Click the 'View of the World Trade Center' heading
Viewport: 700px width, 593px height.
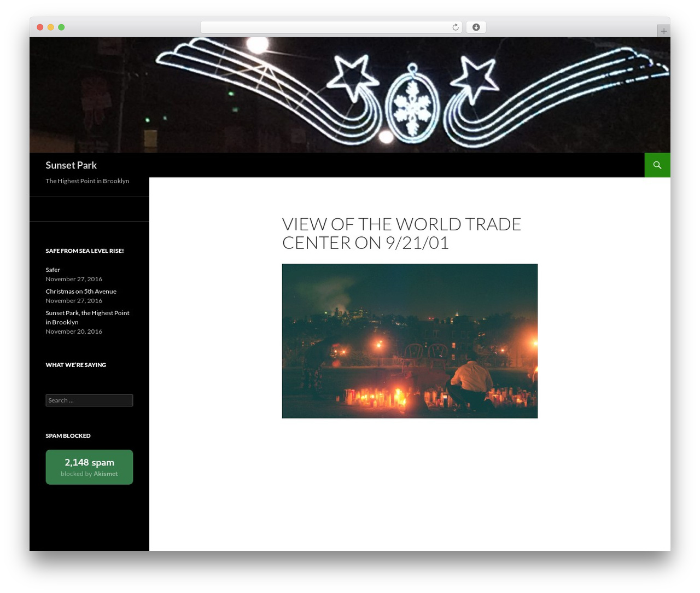(401, 233)
